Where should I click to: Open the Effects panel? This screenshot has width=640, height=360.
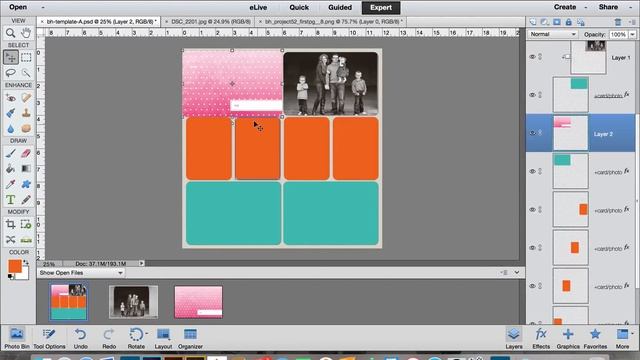click(541, 338)
